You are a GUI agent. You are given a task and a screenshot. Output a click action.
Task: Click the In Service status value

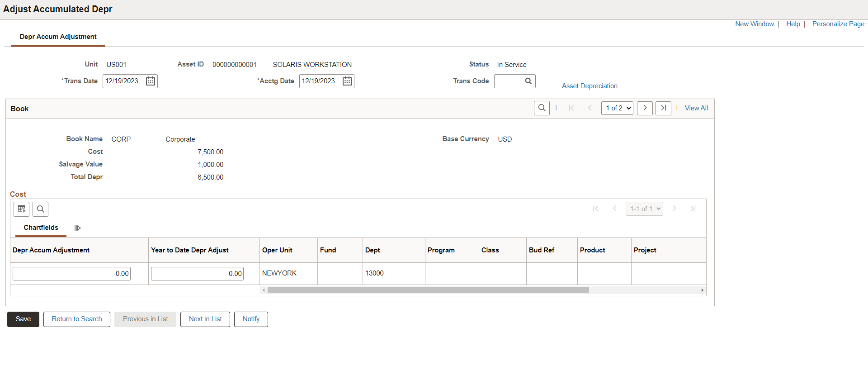click(512, 65)
